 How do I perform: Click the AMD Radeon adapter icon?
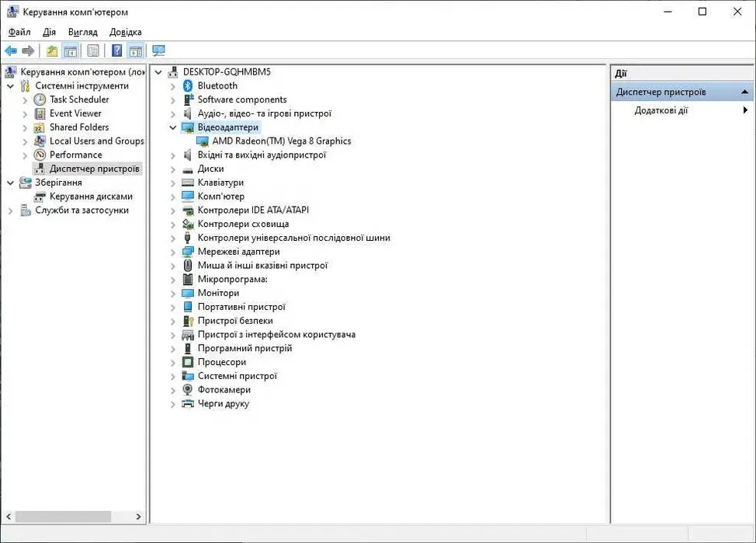point(203,141)
